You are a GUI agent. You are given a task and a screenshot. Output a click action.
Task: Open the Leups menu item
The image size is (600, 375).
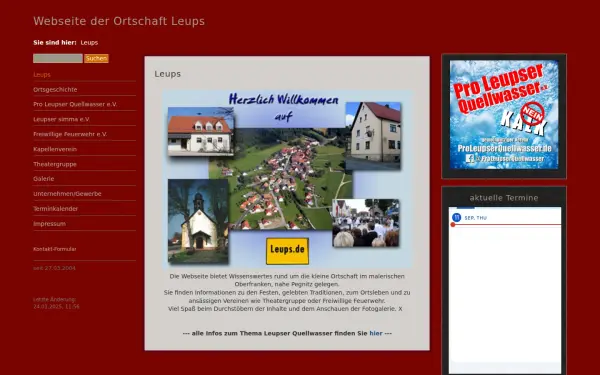[x=42, y=75]
